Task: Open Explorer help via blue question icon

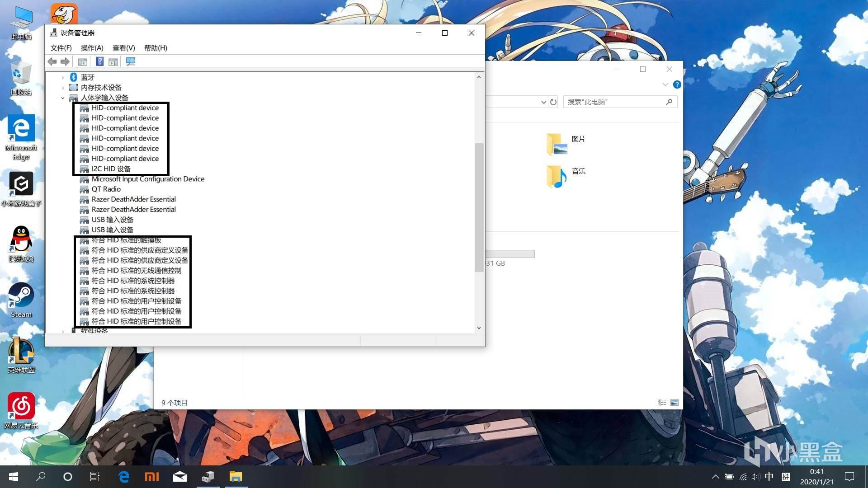Action: (x=677, y=84)
